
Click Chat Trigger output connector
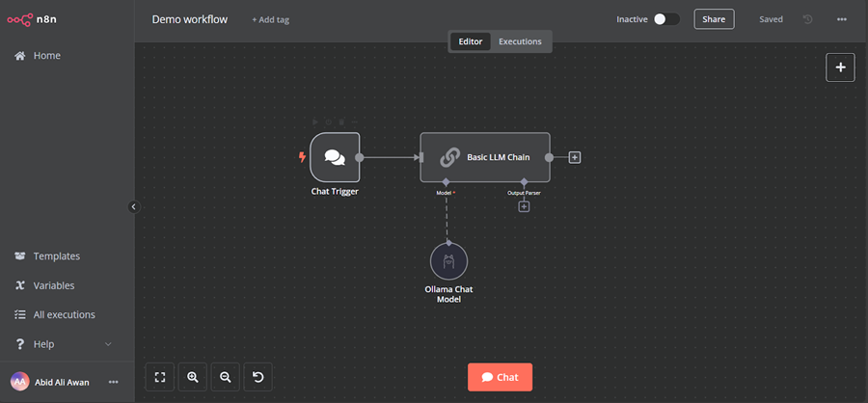[x=360, y=158]
